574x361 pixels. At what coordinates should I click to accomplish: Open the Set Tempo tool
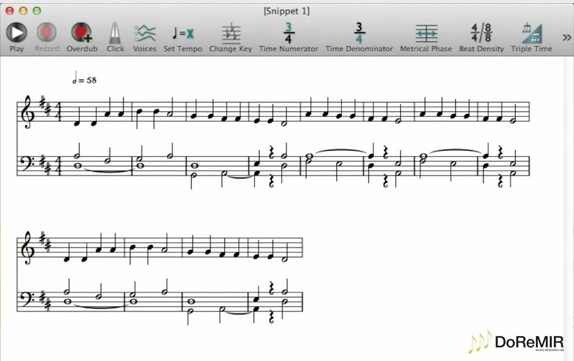coord(183,37)
